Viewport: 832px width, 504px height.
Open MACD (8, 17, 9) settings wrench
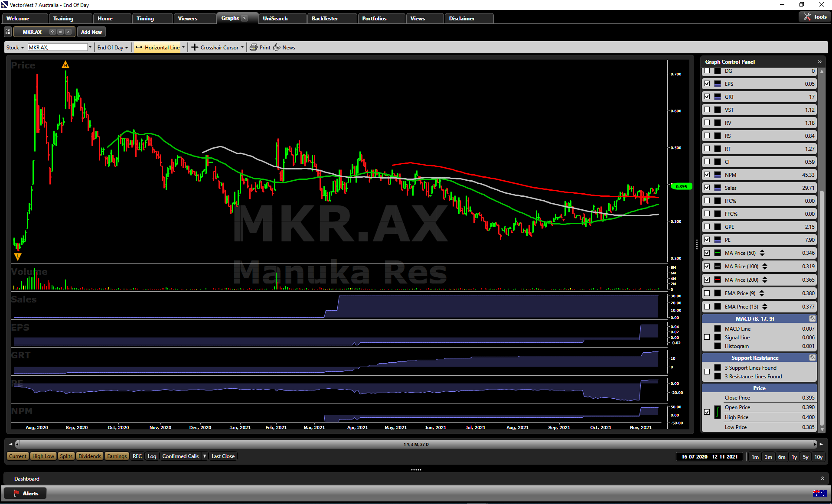click(x=812, y=319)
